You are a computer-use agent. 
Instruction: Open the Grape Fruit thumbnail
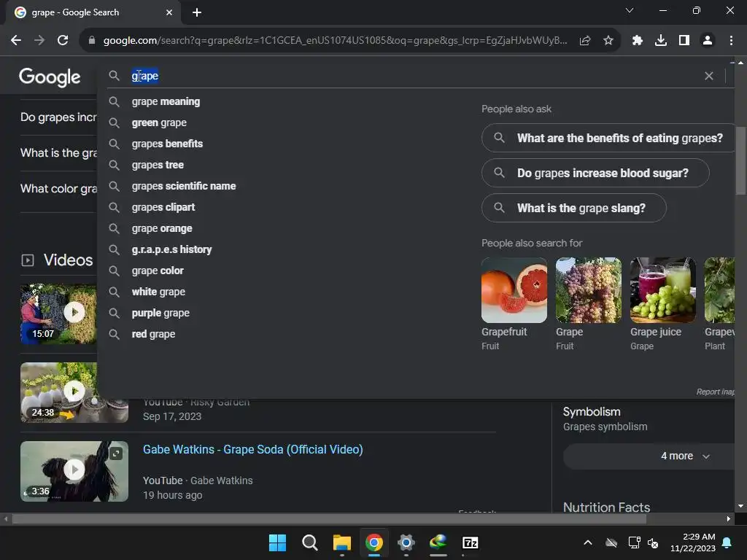[589, 290]
